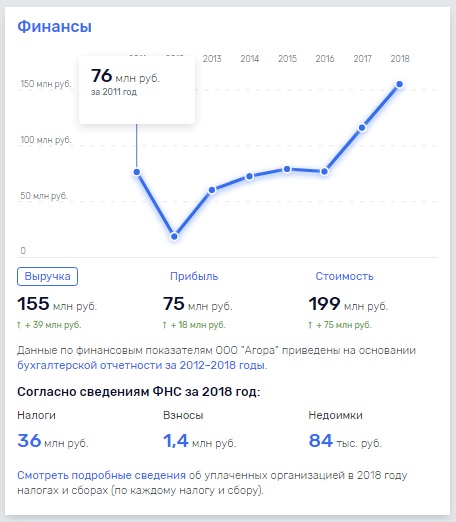Switch to the Выручка tab

coord(47,276)
